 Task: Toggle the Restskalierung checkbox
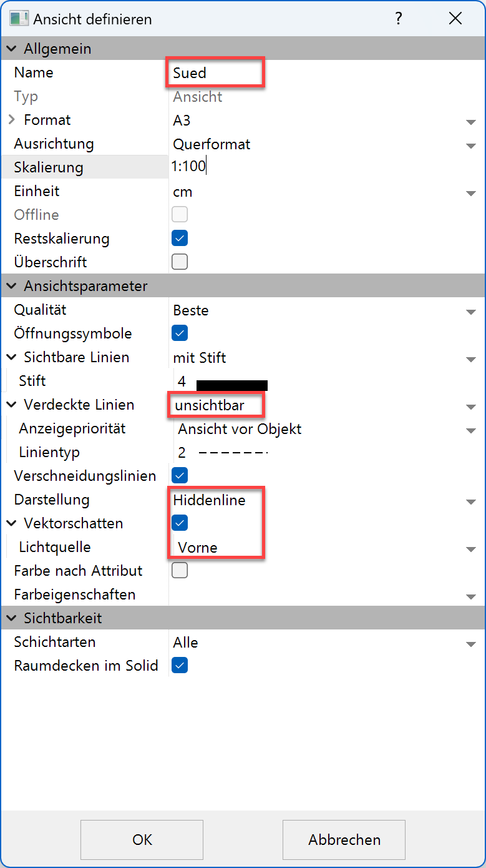(180, 238)
